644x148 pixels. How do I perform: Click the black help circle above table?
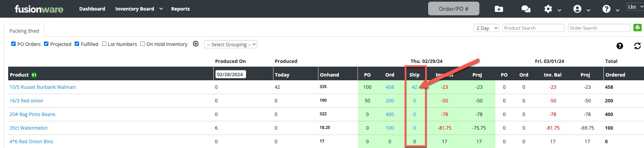620,46
